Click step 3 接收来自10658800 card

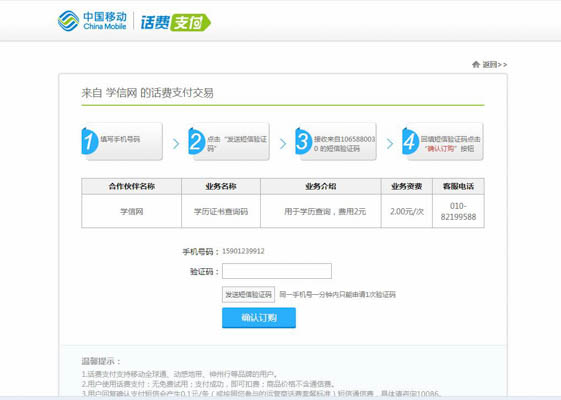point(336,141)
